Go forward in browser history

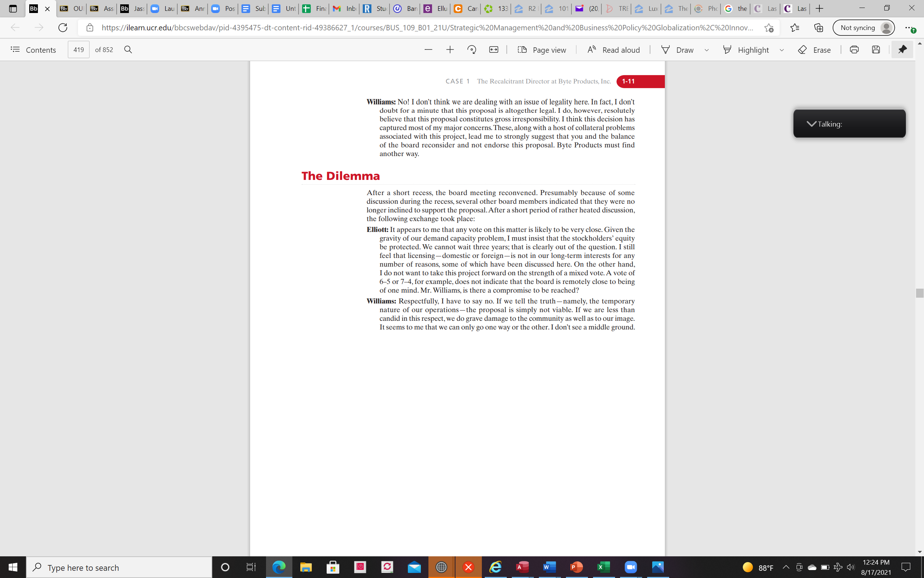pos(39,27)
